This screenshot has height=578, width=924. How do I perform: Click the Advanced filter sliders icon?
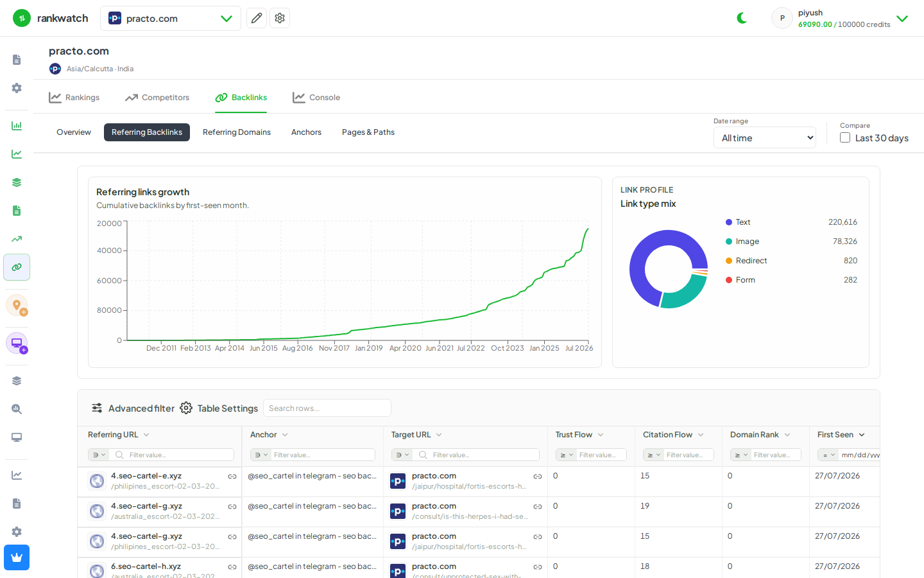click(97, 408)
